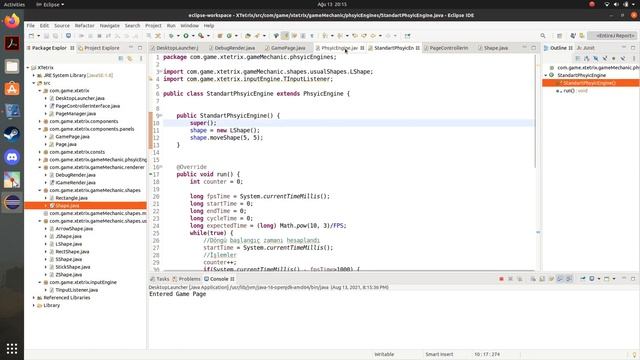
Task: Open the Files app in the dock
Action: click(x=12, y=66)
